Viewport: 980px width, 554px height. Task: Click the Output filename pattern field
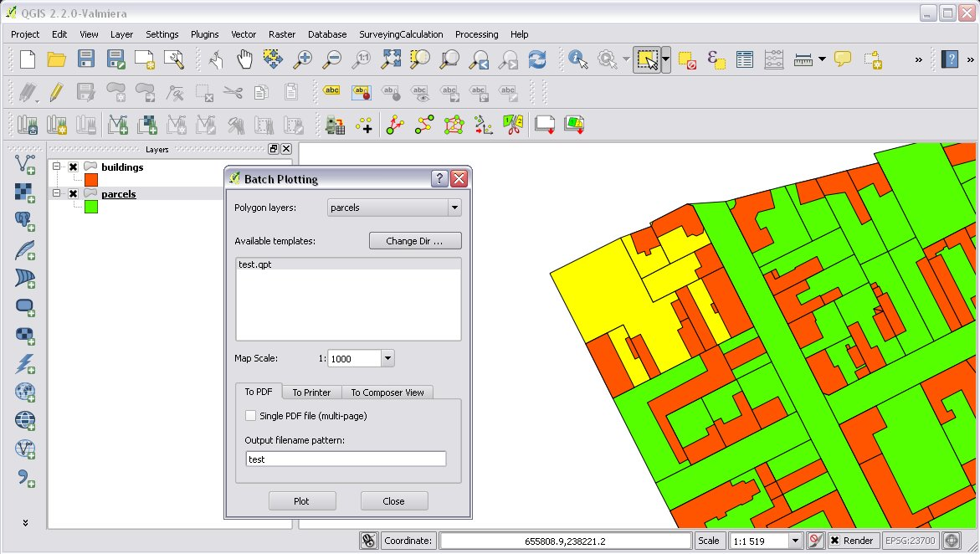pos(346,459)
